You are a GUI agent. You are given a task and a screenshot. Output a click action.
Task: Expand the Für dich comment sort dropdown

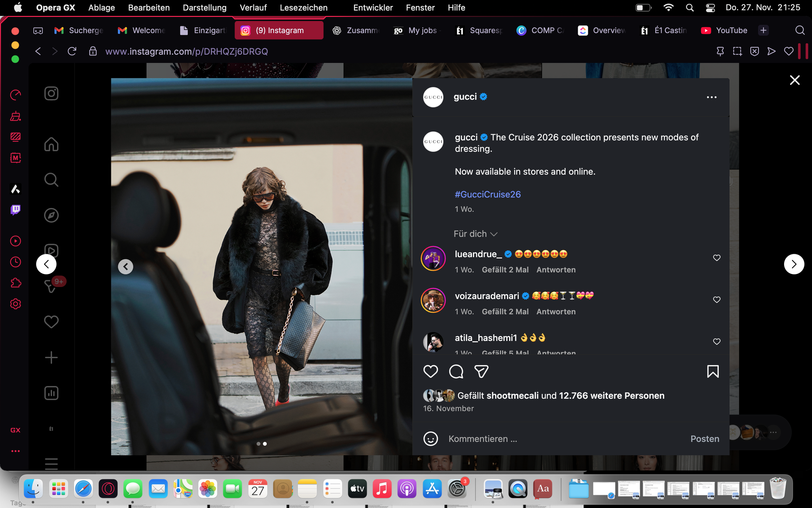[475, 234]
